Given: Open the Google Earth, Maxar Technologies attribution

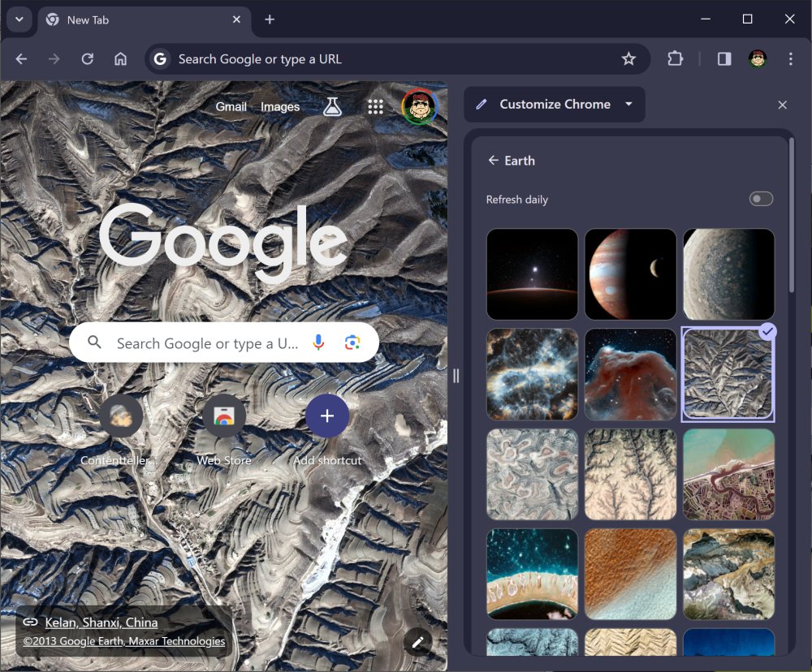Looking at the screenshot, I should (x=124, y=641).
